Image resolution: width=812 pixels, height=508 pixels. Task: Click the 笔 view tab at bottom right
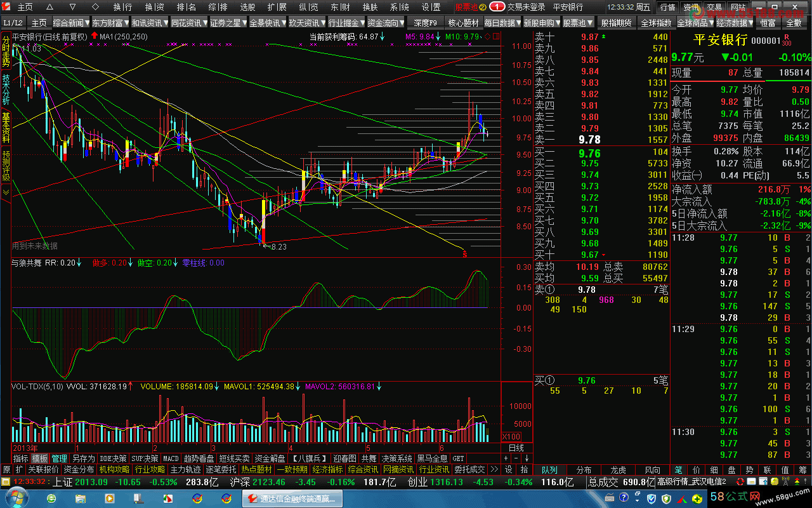(678, 470)
